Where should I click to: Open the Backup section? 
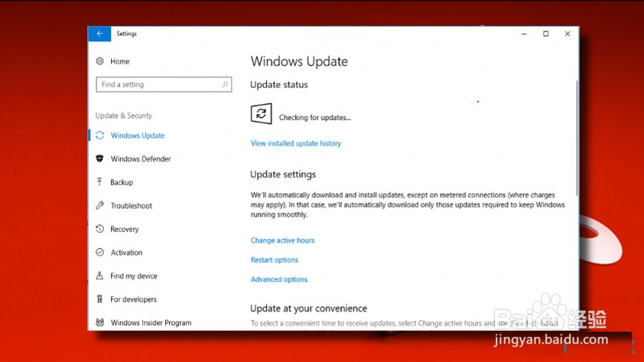click(122, 182)
